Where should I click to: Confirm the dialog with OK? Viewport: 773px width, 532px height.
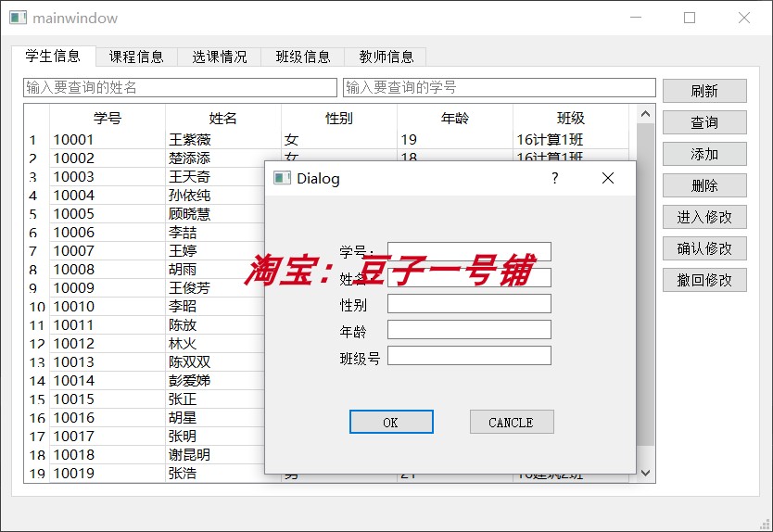(391, 422)
